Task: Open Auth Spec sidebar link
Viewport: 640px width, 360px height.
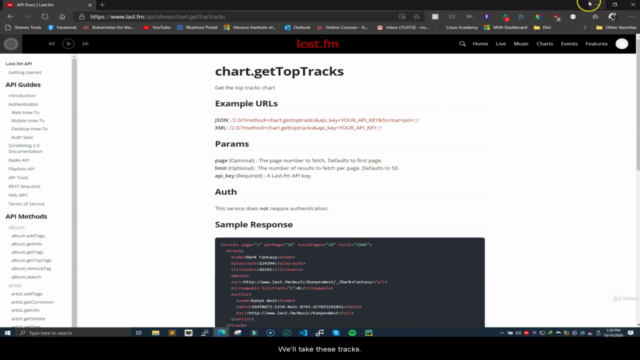Action: pyautogui.click(x=22, y=137)
